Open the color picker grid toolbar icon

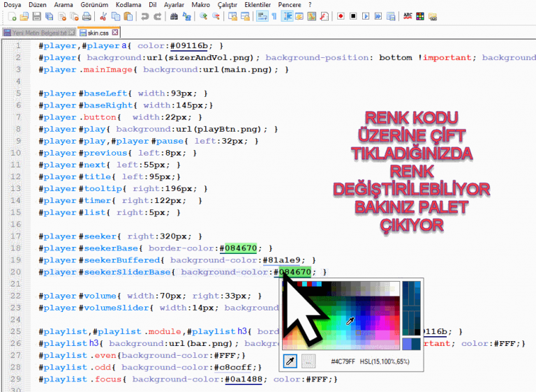tap(421, 16)
